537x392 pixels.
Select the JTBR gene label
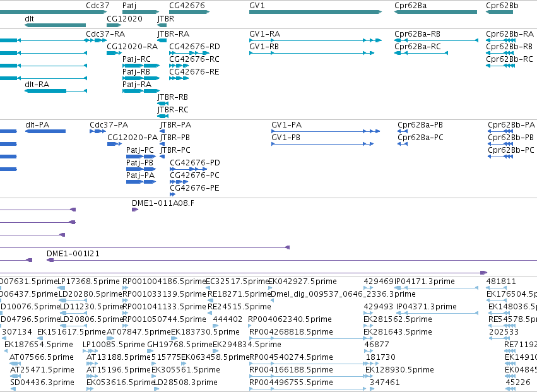click(166, 18)
